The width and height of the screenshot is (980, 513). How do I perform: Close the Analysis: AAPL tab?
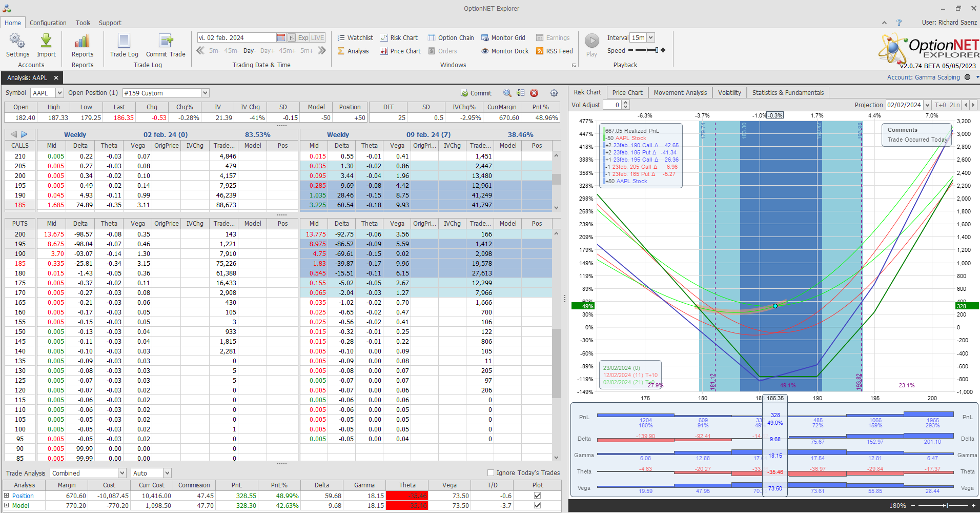pos(56,78)
